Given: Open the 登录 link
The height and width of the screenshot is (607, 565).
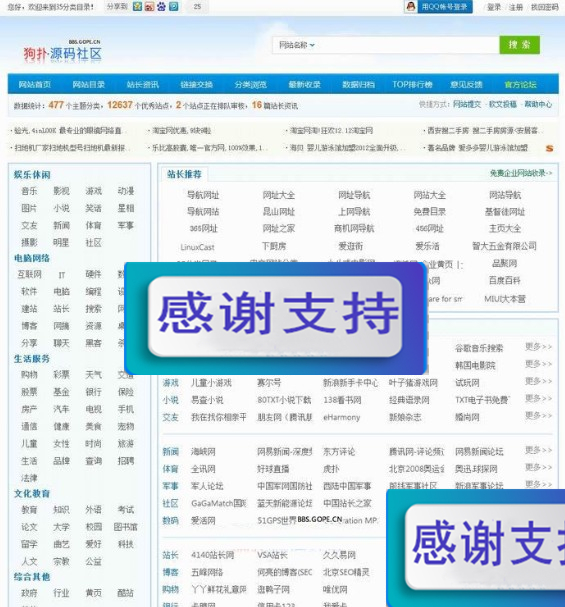Looking at the screenshot, I should tap(494, 7).
